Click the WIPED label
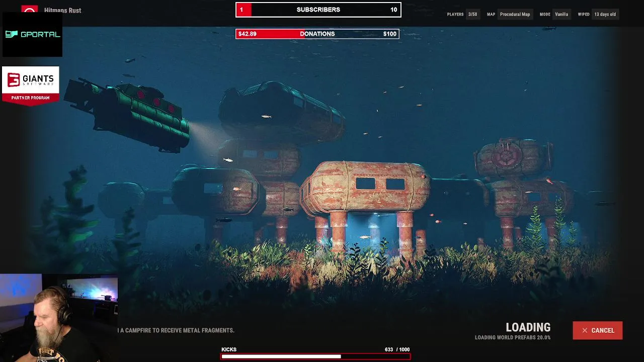 coord(584,14)
